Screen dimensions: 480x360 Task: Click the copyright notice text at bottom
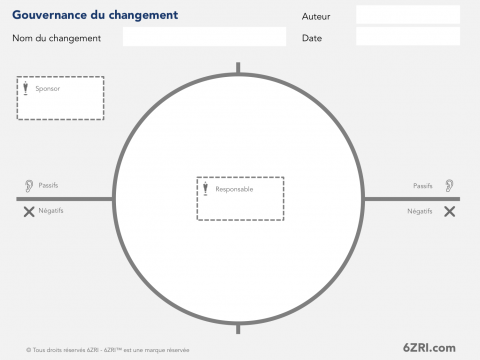coord(108,350)
